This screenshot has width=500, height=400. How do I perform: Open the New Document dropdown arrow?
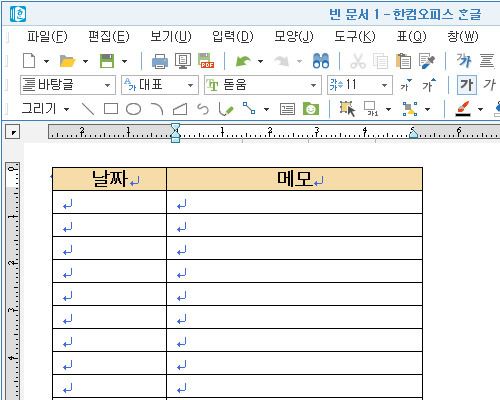[46, 61]
